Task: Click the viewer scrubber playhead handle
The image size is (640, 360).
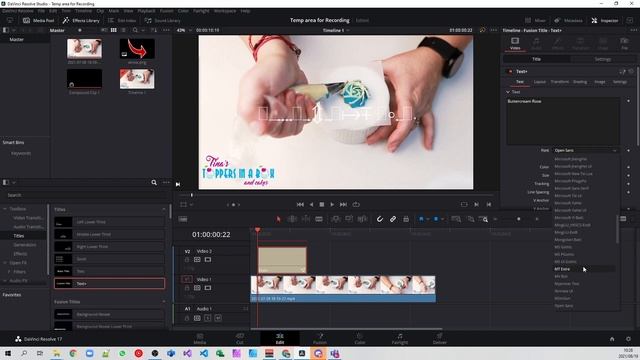Action: tap(192, 195)
